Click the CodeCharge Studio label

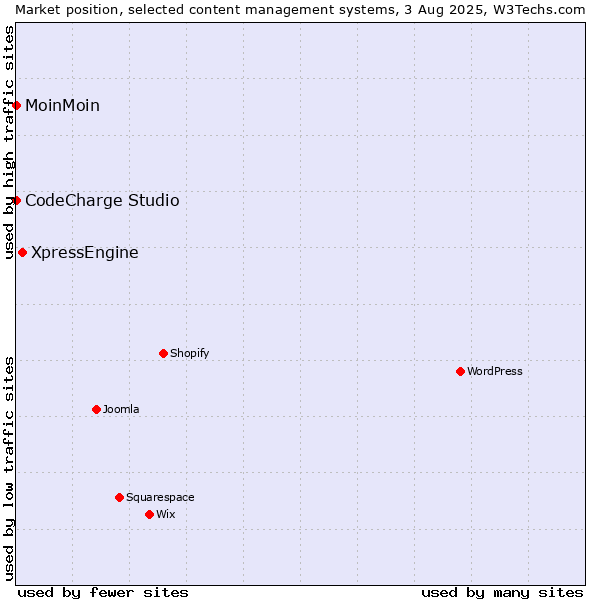(102, 201)
